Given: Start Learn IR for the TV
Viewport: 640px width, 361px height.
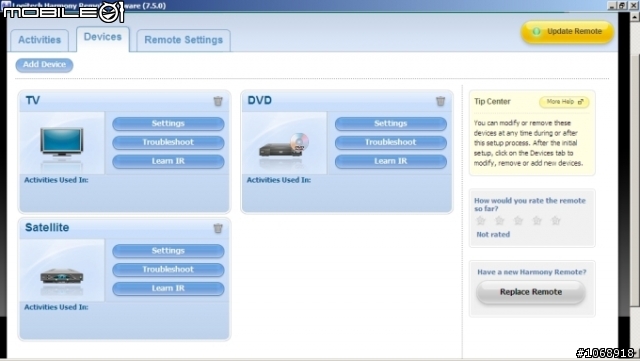Looking at the screenshot, I should pos(168,161).
